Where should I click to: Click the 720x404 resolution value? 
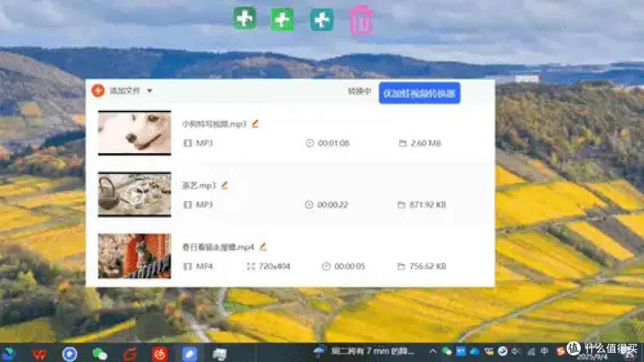tap(274, 266)
